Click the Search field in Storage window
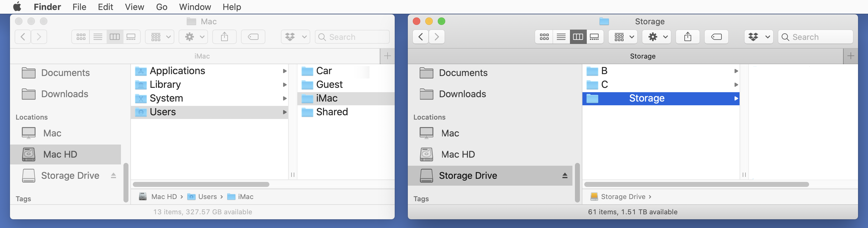The width and height of the screenshot is (868, 228). (x=819, y=37)
